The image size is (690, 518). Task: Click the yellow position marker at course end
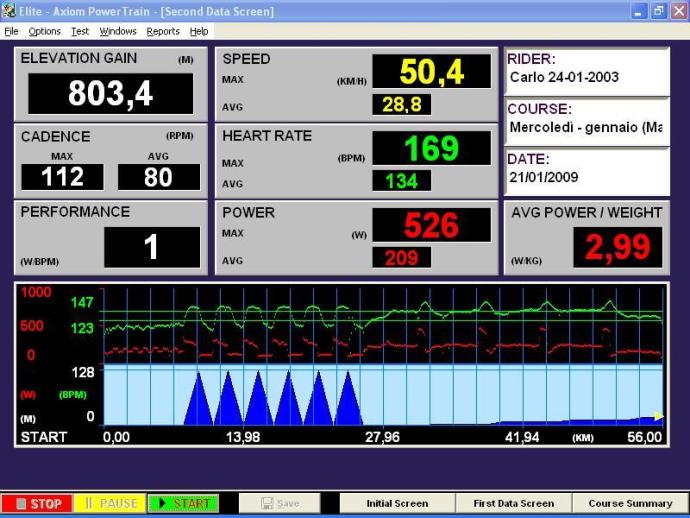[x=658, y=416]
